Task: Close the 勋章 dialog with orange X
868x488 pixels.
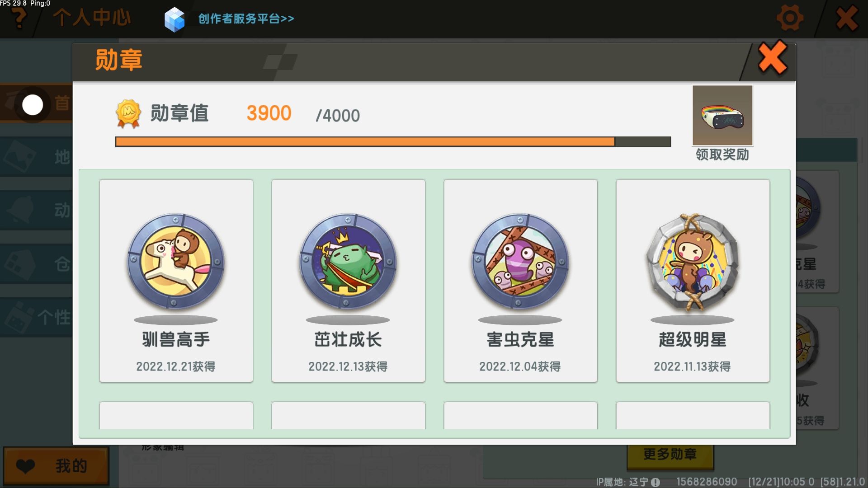Action: click(x=772, y=58)
